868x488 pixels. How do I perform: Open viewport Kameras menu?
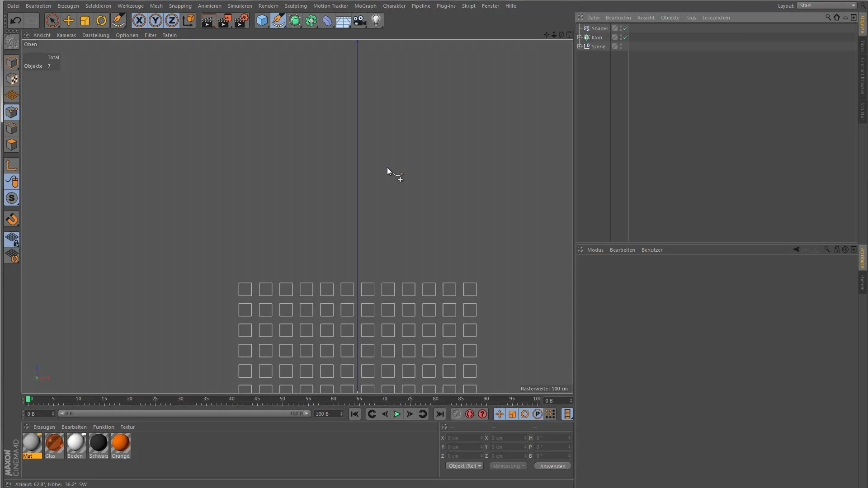(66, 35)
